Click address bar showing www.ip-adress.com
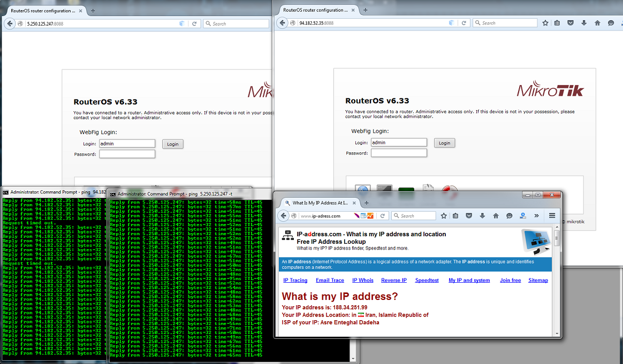 (x=326, y=216)
